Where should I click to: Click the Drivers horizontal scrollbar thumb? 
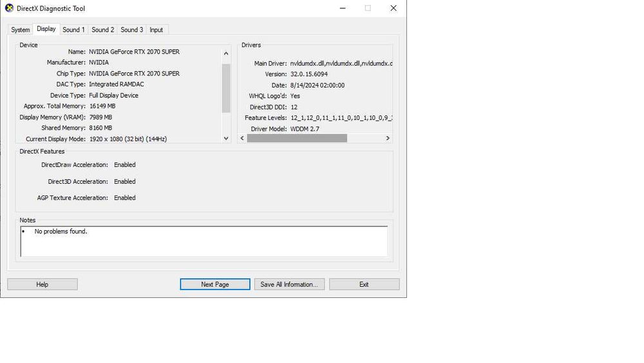297,138
